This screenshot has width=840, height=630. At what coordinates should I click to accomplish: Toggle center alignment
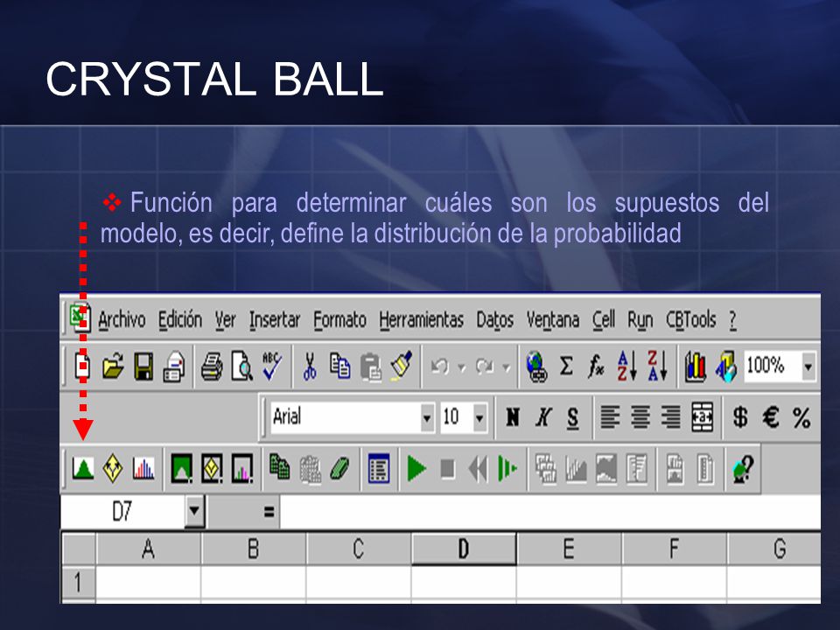[640, 416]
